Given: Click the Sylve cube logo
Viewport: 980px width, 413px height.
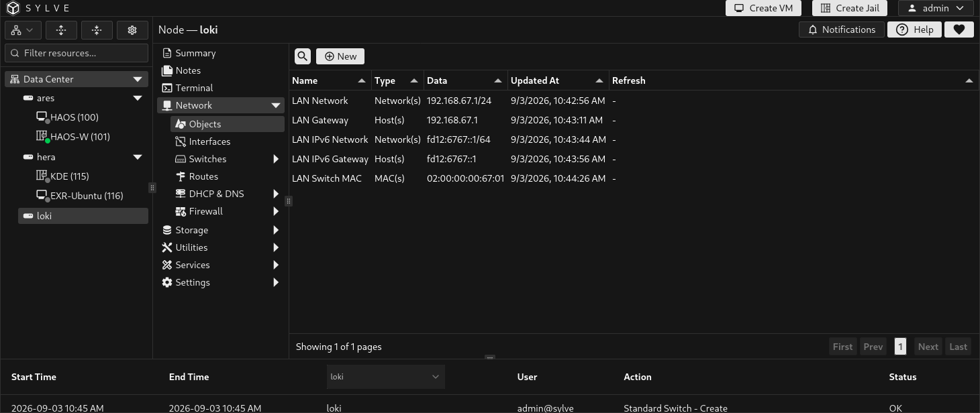Looking at the screenshot, I should 13,8.
